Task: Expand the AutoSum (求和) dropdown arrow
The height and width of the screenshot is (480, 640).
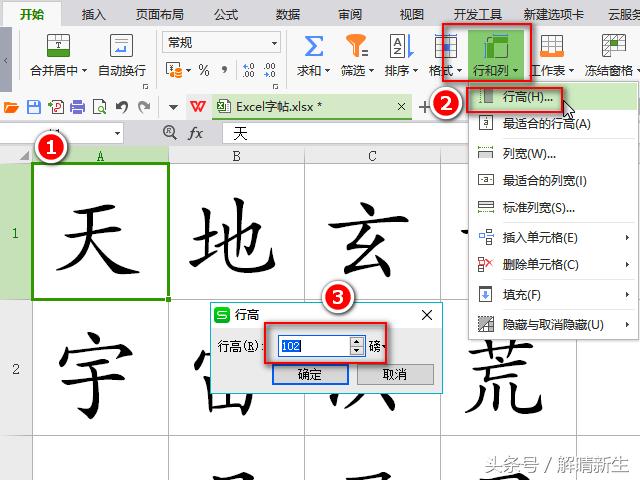Action: (327, 71)
